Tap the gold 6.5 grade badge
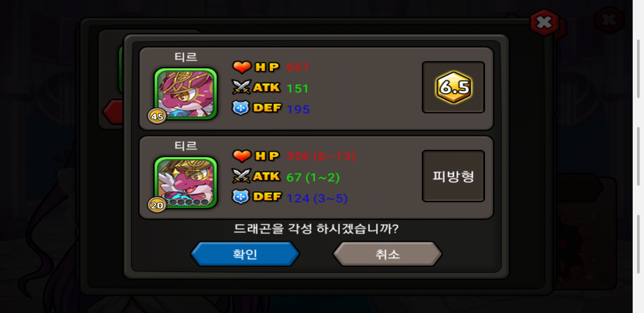 coord(454,87)
